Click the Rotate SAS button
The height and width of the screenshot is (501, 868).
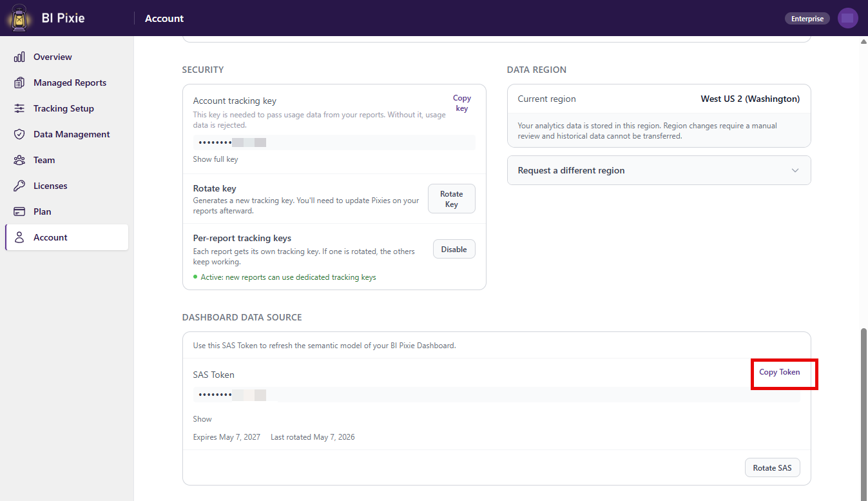click(x=772, y=467)
